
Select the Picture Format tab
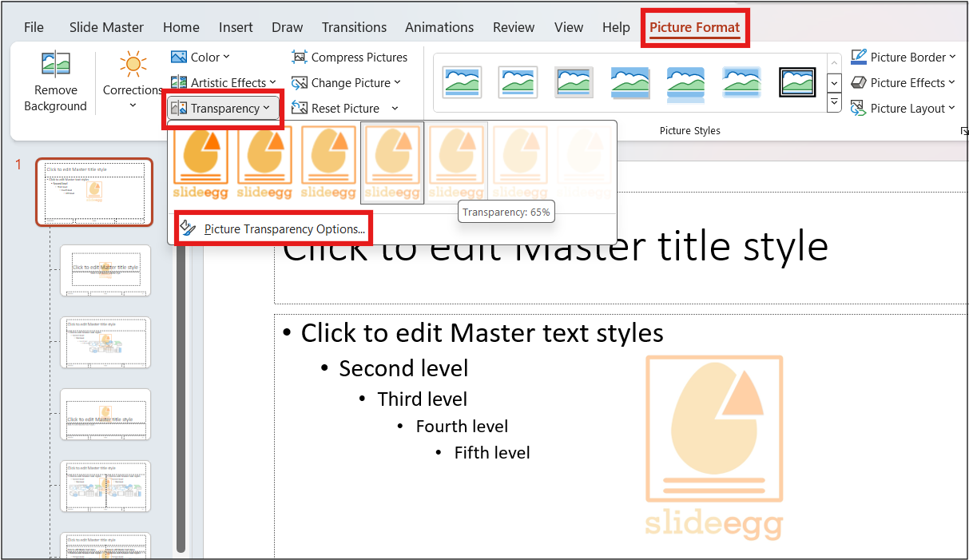[x=694, y=27]
